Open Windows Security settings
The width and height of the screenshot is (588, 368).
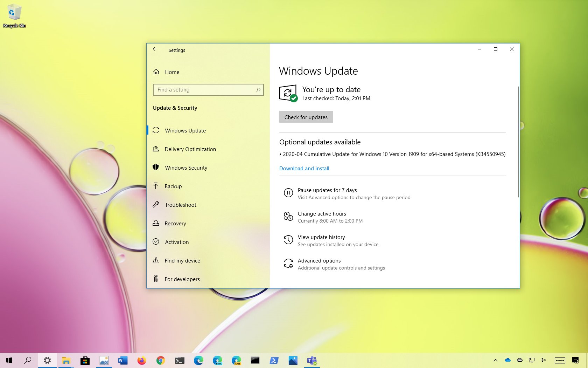tap(186, 168)
